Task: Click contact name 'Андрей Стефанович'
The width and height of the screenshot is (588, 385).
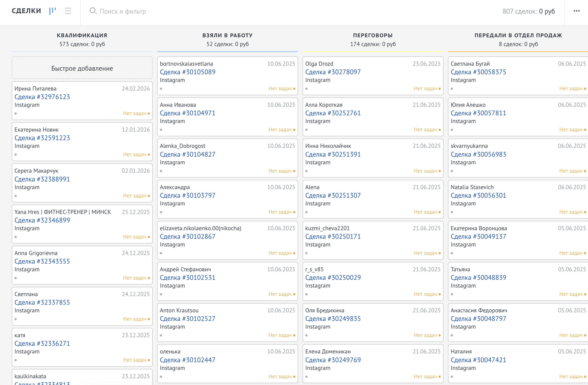Action: tap(185, 269)
